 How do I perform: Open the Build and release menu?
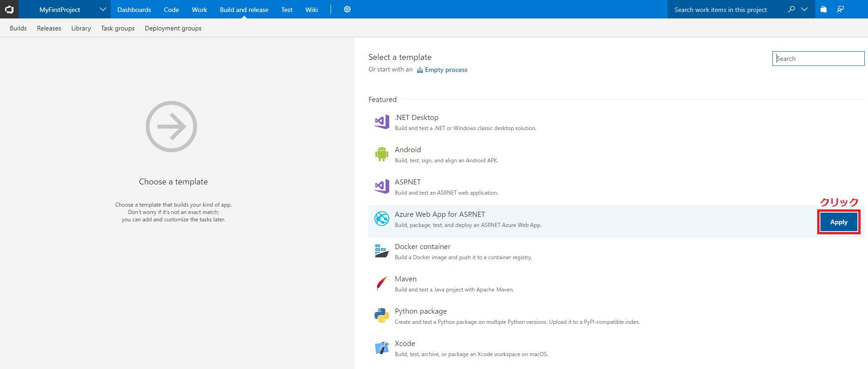244,10
